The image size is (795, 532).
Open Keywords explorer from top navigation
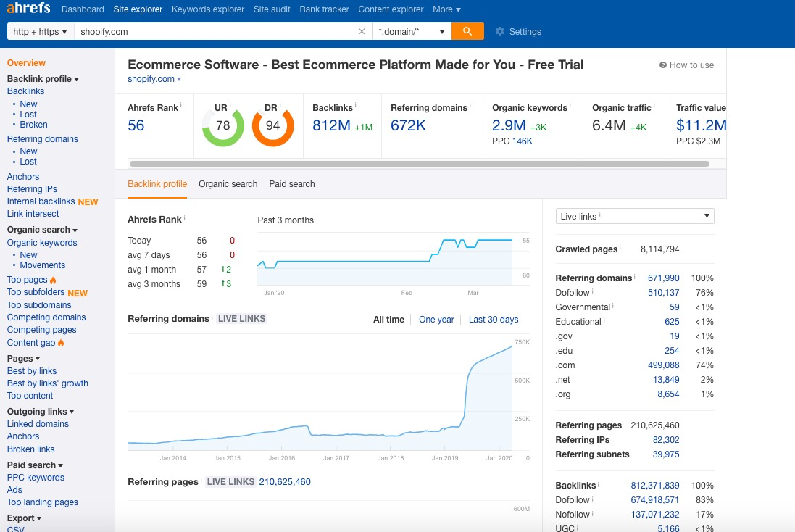tap(208, 9)
